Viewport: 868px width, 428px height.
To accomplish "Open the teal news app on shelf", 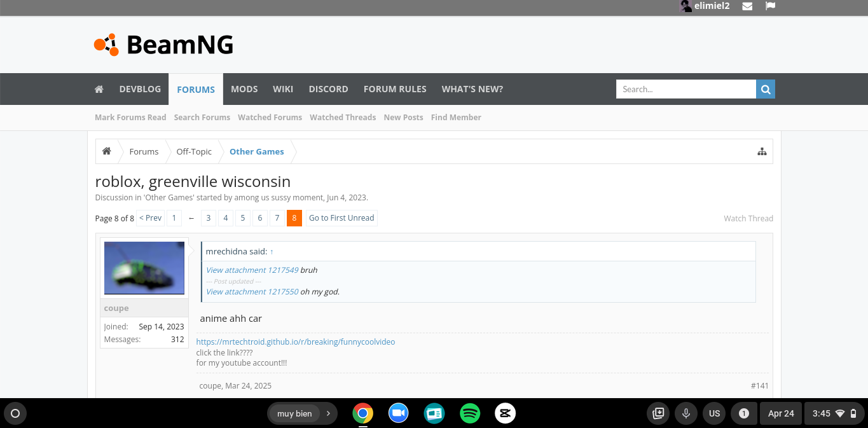I will [434, 413].
